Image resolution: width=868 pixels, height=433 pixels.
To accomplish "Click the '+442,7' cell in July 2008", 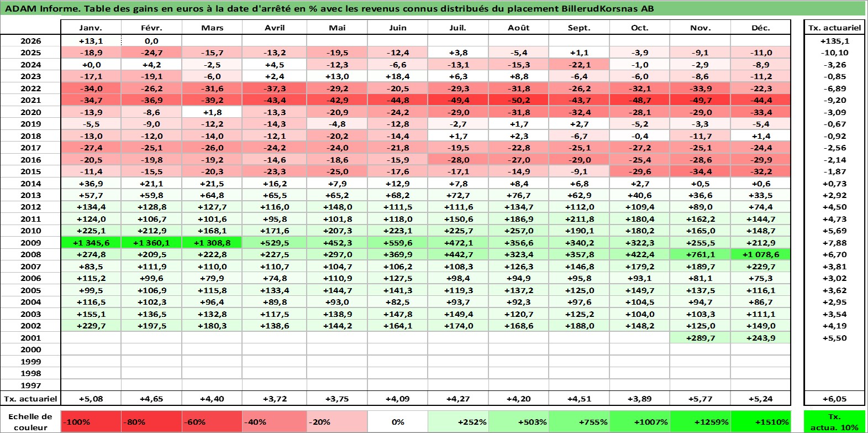I will (x=458, y=254).
